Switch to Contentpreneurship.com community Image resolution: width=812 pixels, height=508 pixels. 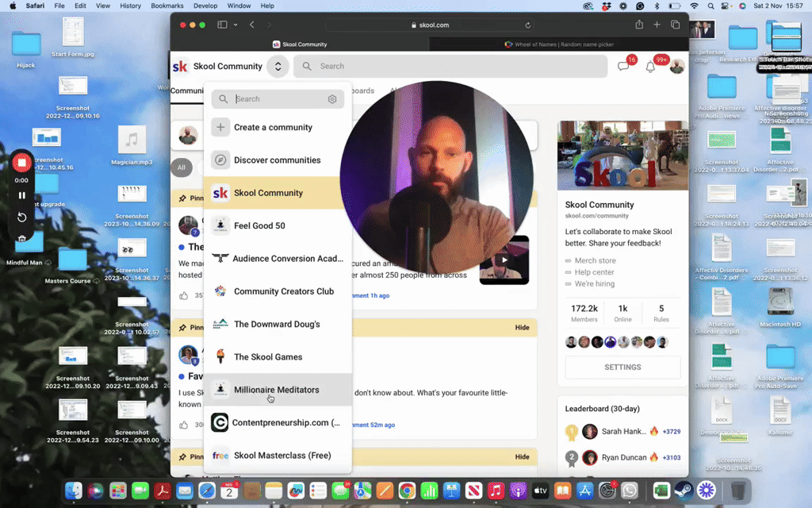[x=278, y=422]
